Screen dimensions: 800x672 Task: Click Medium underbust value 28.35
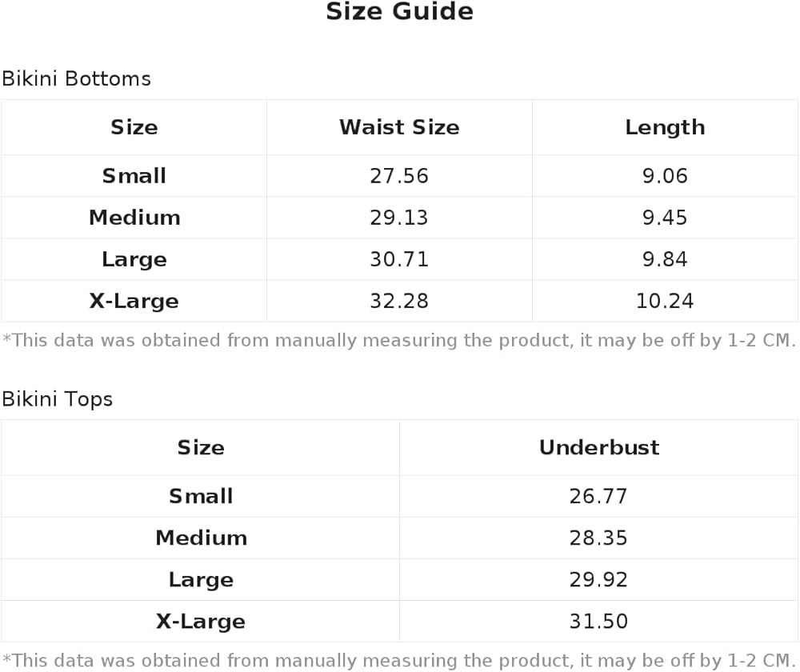[598, 538]
